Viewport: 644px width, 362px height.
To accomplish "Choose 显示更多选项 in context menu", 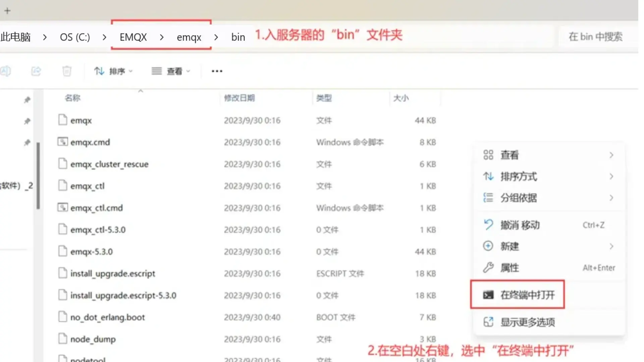I will [x=527, y=322].
